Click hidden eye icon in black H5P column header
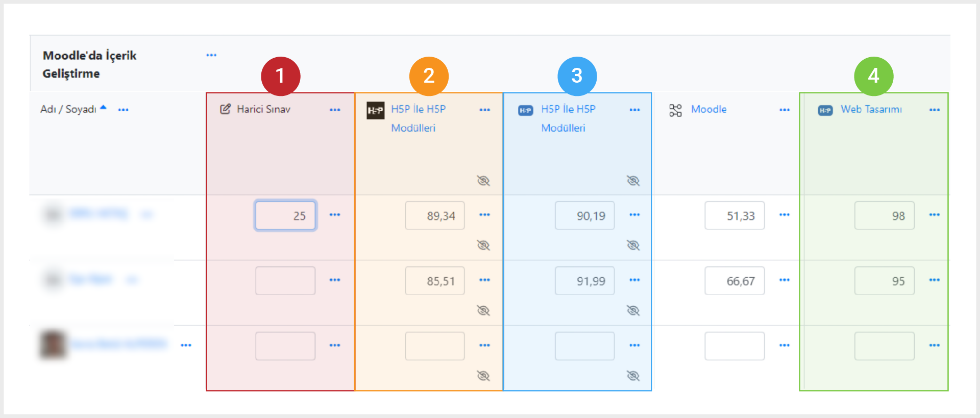 tap(483, 181)
